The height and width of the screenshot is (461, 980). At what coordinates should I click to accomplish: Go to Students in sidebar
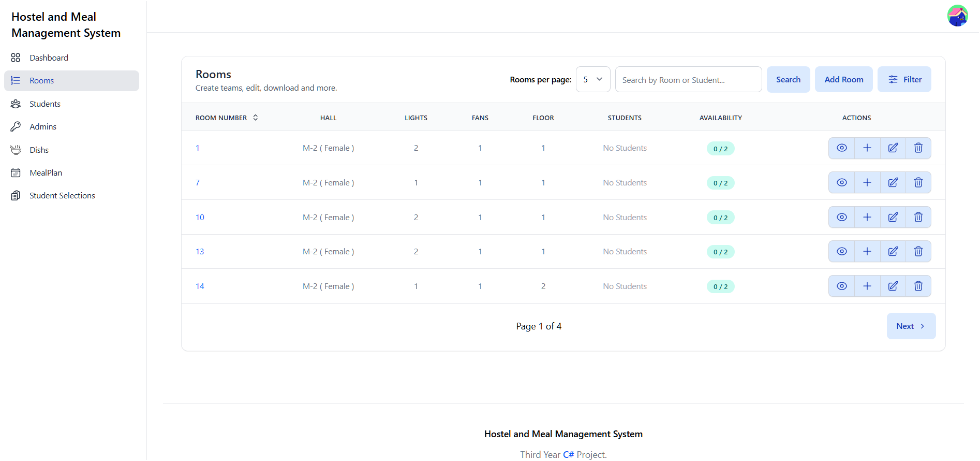tap(45, 104)
